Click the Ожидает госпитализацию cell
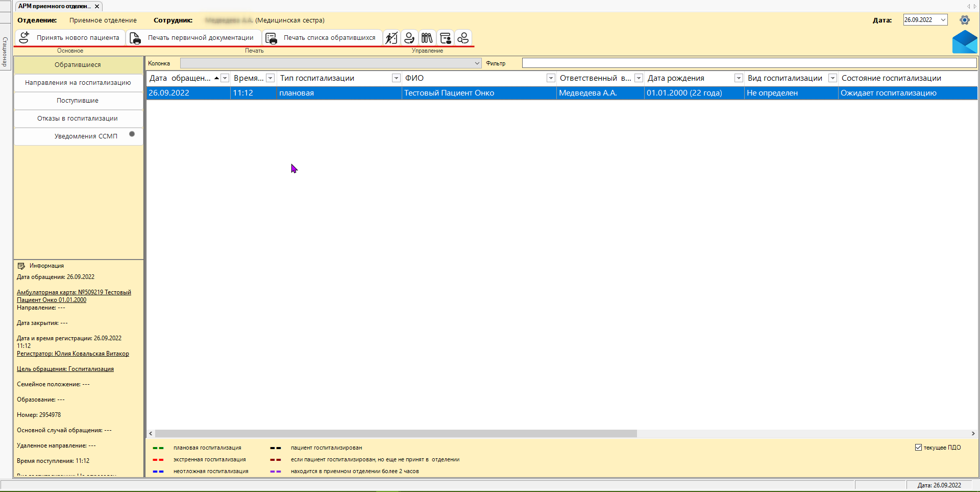Screen dimensions: 980x492 tap(908, 93)
